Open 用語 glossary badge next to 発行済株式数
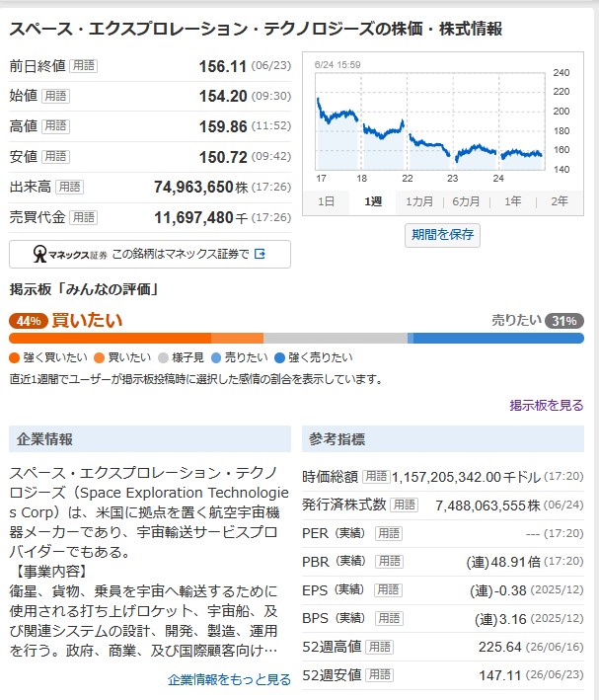This screenshot has height=700, width=599. 404,505
